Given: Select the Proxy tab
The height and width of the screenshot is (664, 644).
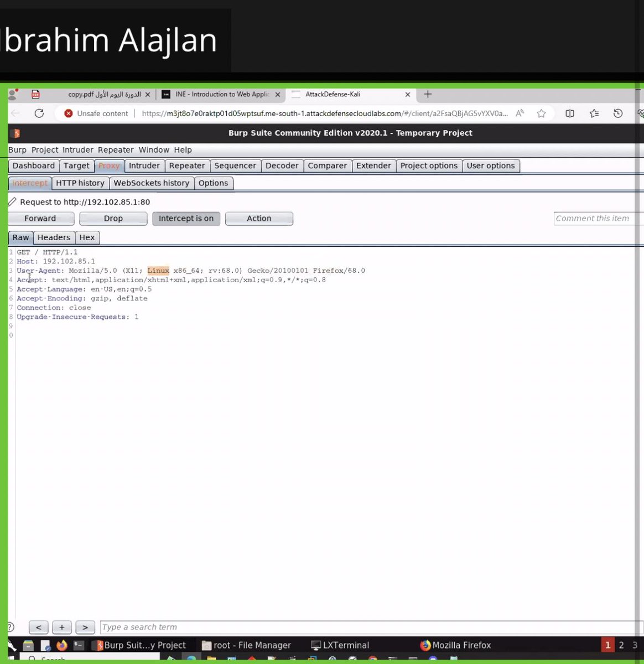Looking at the screenshot, I should tap(109, 166).
